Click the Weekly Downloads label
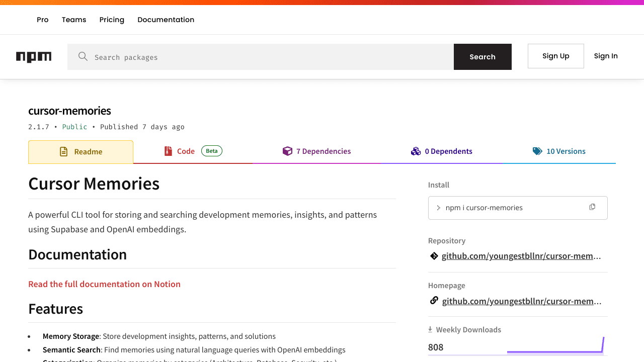644x362 pixels. tap(468, 330)
